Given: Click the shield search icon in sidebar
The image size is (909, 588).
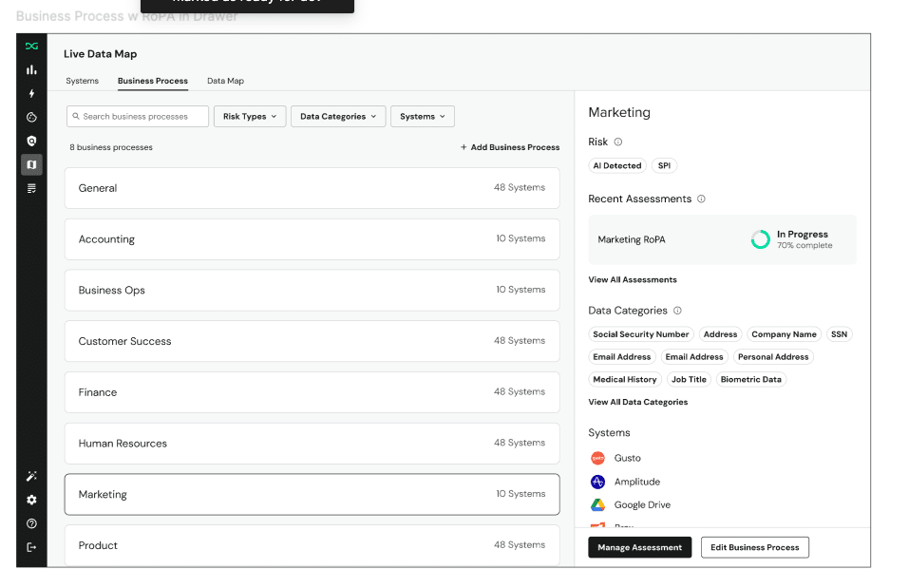Looking at the screenshot, I should pyautogui.click(x=31, y=141).
